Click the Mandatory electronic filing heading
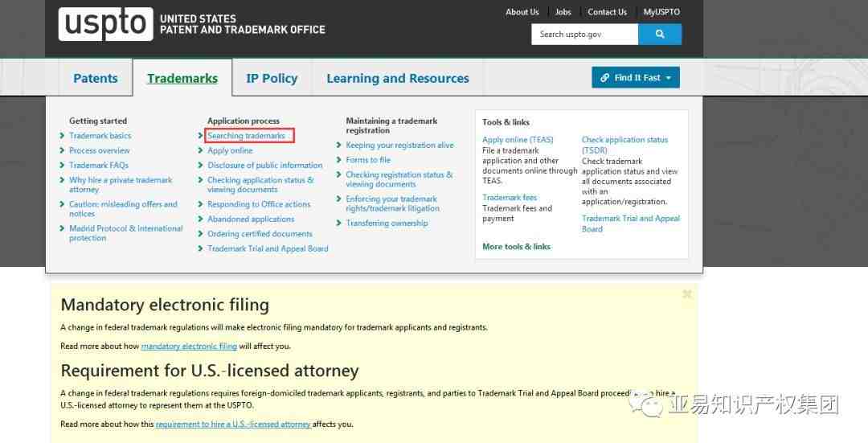Image resolution: width=868 pixels, height=443 pixels. 165,306
